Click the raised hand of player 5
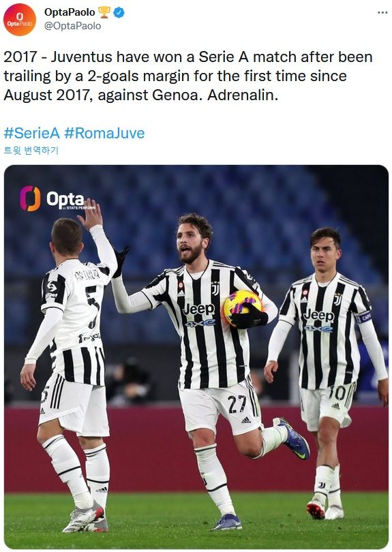392x552 pixels. point(91,214)
